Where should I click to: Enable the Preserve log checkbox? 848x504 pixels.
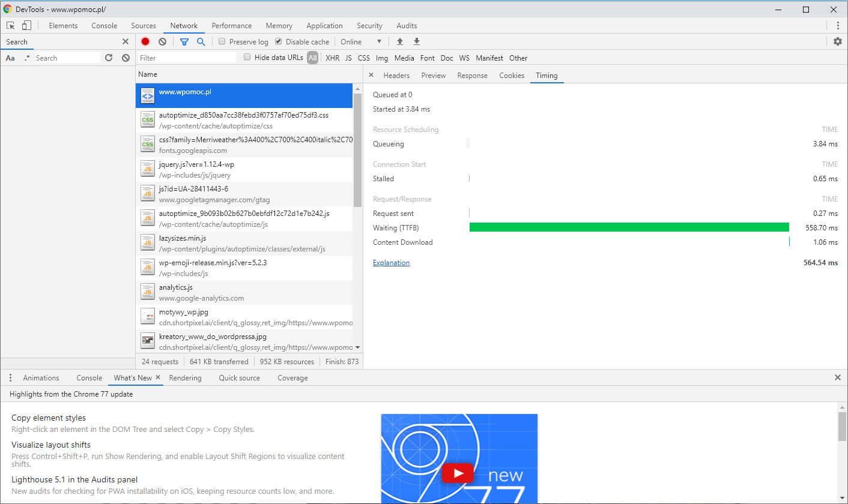tap(222, 41)
